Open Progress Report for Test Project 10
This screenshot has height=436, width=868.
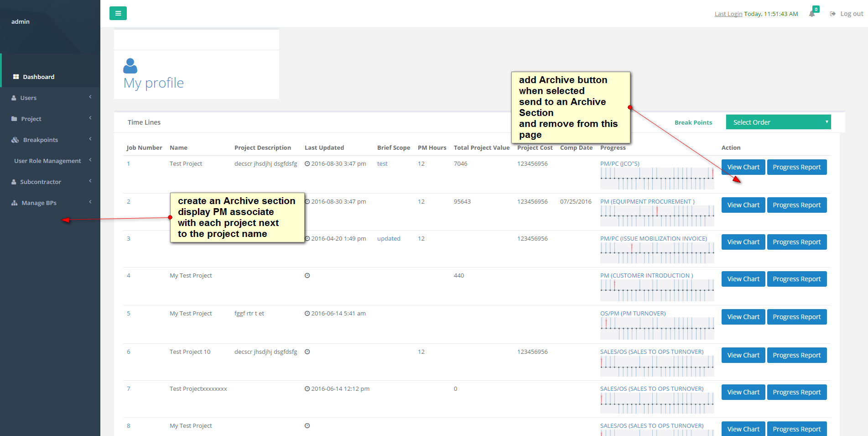coord(796,355)
